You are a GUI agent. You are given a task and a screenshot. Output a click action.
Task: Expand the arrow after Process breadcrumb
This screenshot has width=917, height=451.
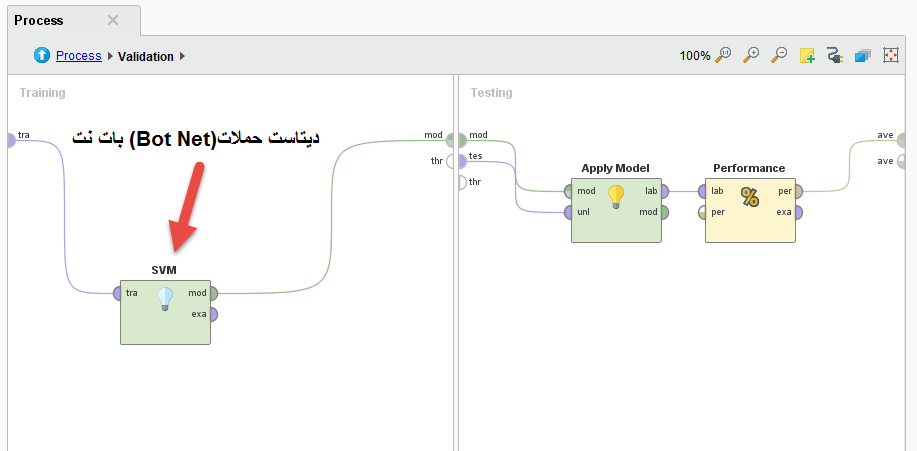(110, 57)
